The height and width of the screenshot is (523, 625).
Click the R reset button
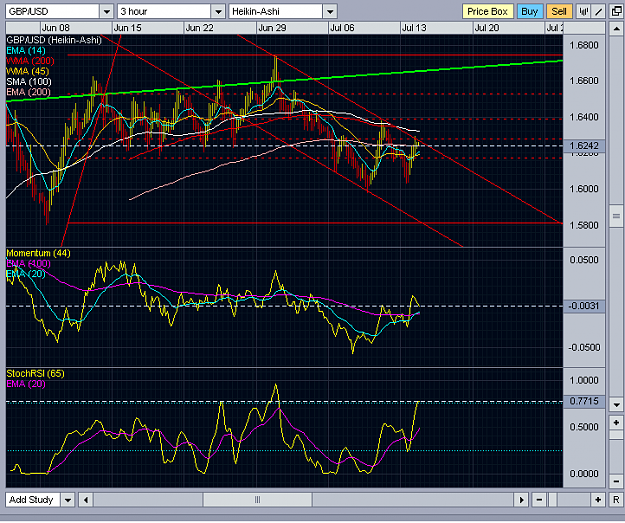(x=616, y=500)
